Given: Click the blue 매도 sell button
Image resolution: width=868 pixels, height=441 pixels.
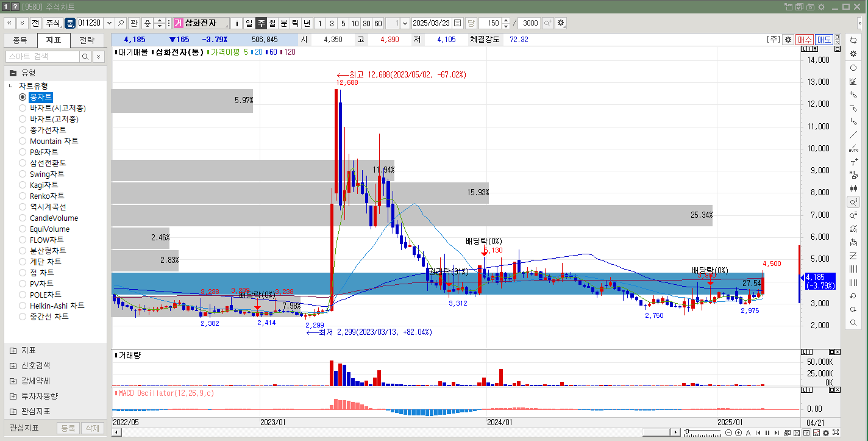Looking at the screenshot, I should pyautogui.click(x=824, y=39).
